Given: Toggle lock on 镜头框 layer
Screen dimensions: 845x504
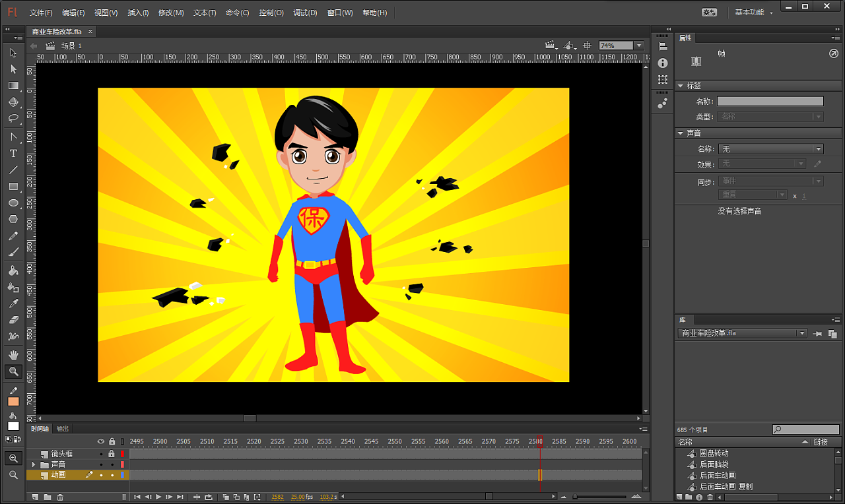Looking at the screenshot, I should coord(112,455).
